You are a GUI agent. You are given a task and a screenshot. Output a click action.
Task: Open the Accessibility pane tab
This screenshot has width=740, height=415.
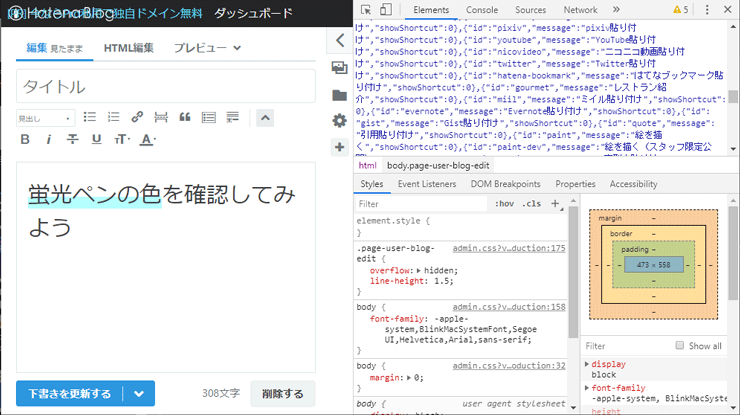(633, 184)
